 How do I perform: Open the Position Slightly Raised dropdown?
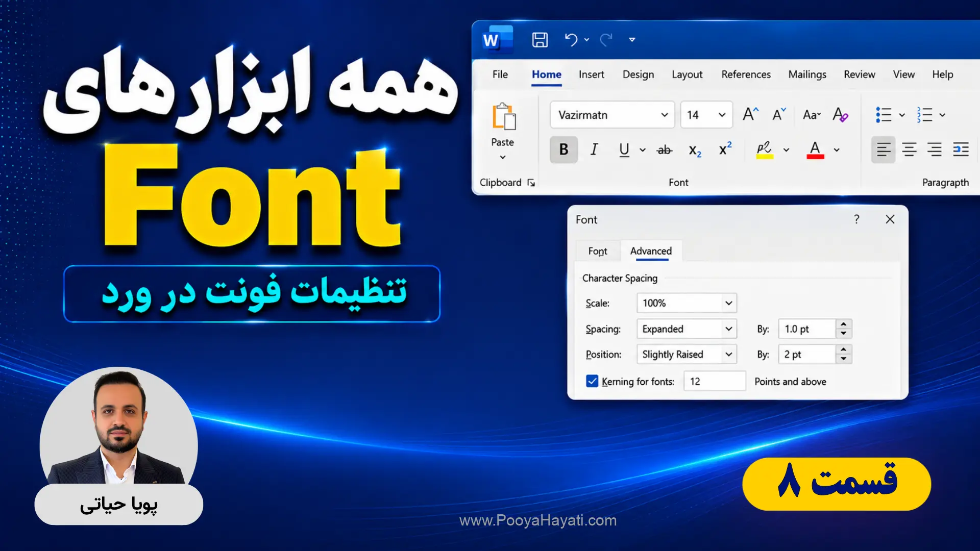(x=687, y=355)
